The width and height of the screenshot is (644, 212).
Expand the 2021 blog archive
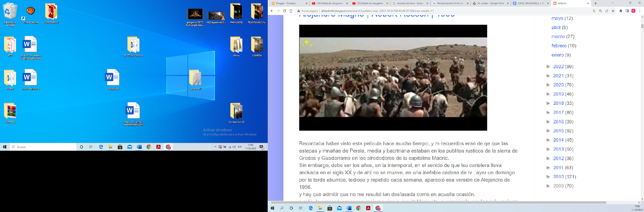(548, 76)
